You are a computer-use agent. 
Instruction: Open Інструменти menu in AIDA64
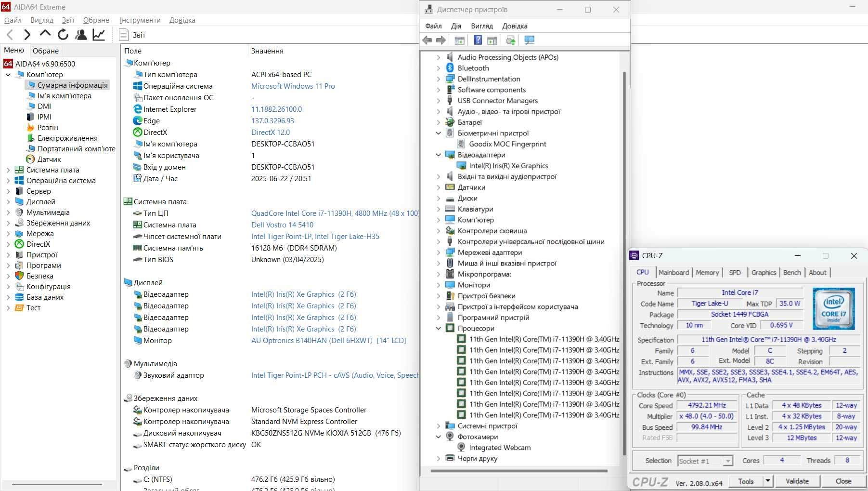pyautogui.click(x=140, y=20)
